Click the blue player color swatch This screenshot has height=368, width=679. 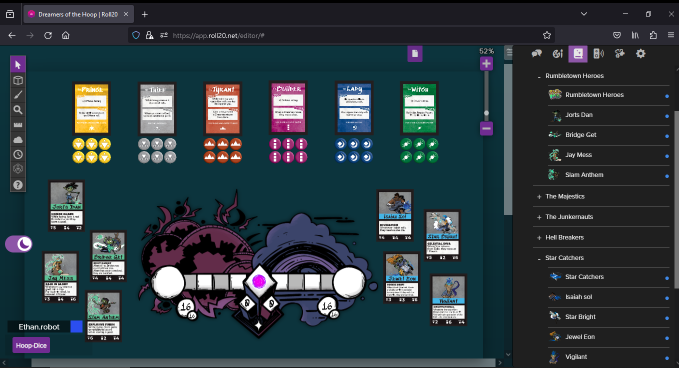(x=77, y=326)
